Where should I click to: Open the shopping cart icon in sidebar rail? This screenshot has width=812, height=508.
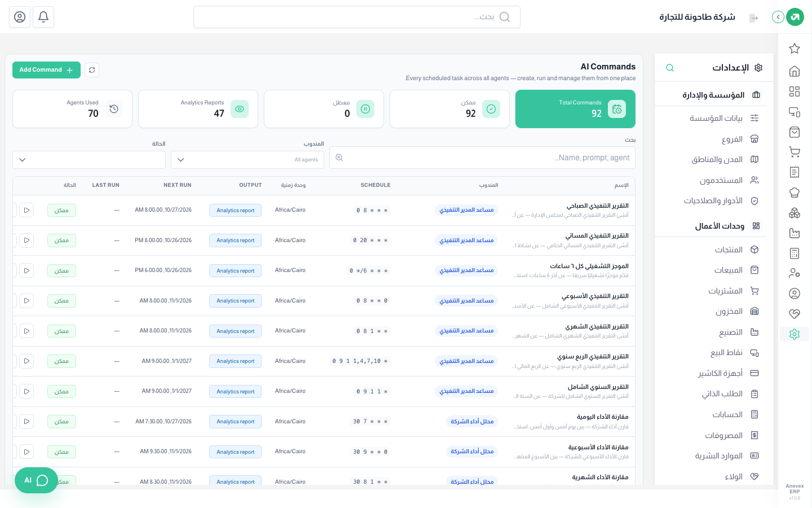point(795,152)
